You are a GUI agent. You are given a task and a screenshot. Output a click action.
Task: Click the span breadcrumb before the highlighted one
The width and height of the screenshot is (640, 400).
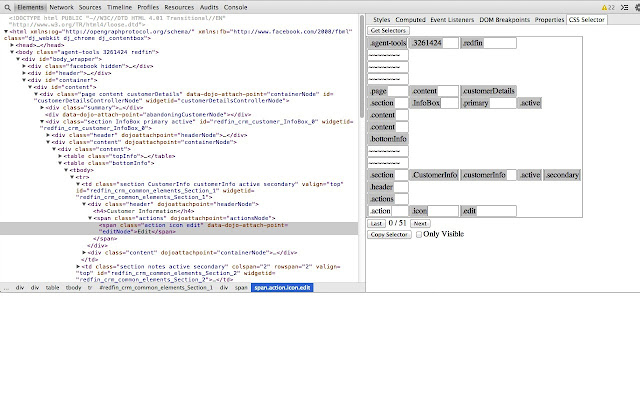[x=241, y=288]
